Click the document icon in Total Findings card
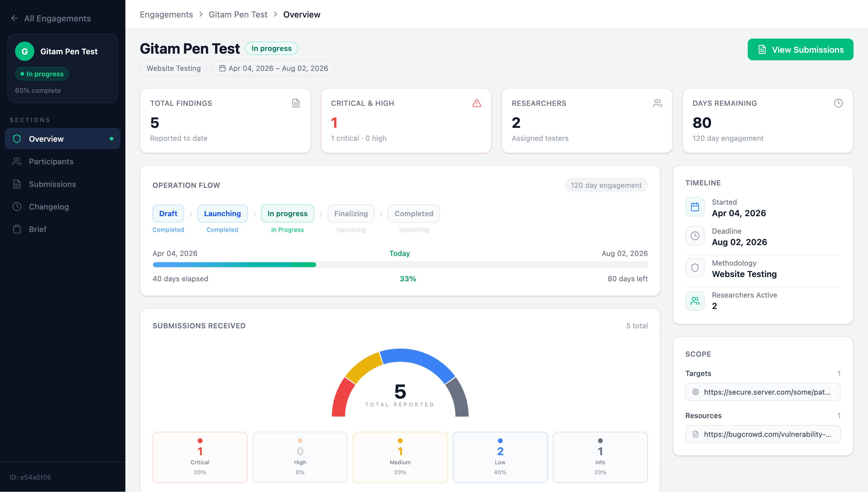868x492 pixels. [296, 103]
